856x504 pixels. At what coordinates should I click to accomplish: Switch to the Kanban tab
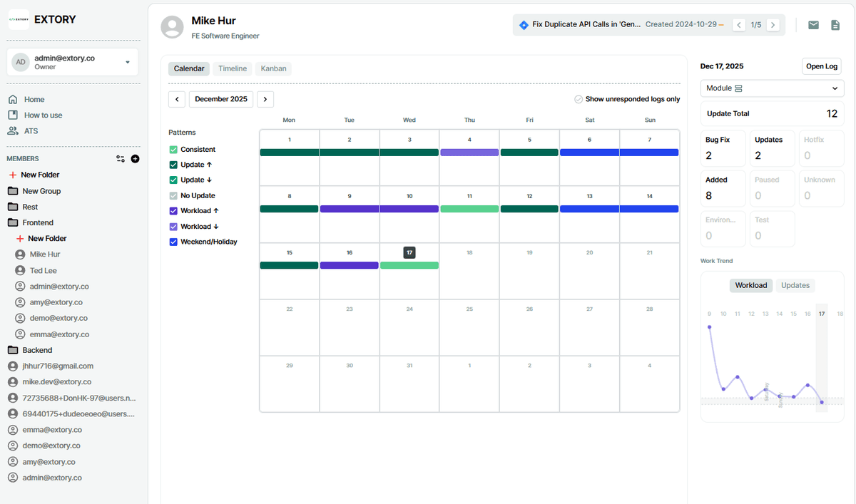click(x=273, y=68)
